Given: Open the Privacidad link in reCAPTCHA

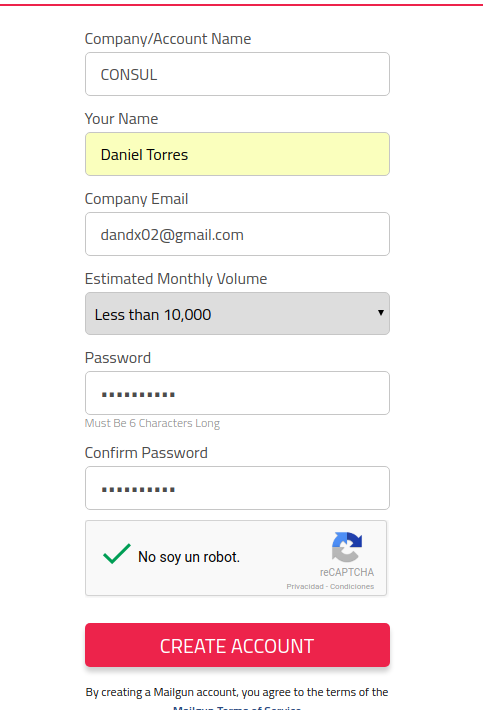Looking at the screenshot, I should point(305,586).
